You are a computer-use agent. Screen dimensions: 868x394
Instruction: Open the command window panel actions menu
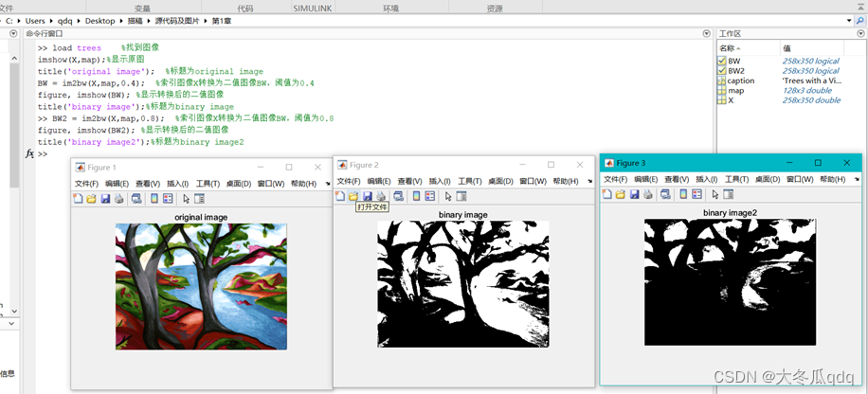706,34
